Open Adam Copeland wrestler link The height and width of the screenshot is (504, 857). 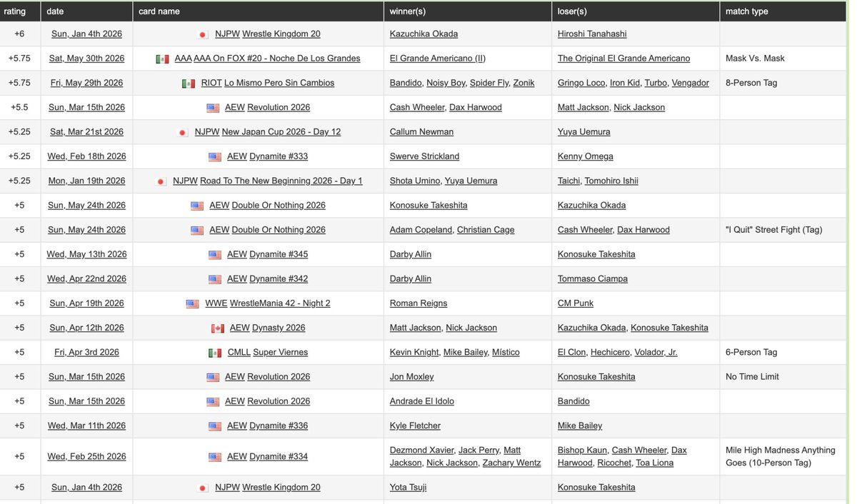(x=421, y=230)
